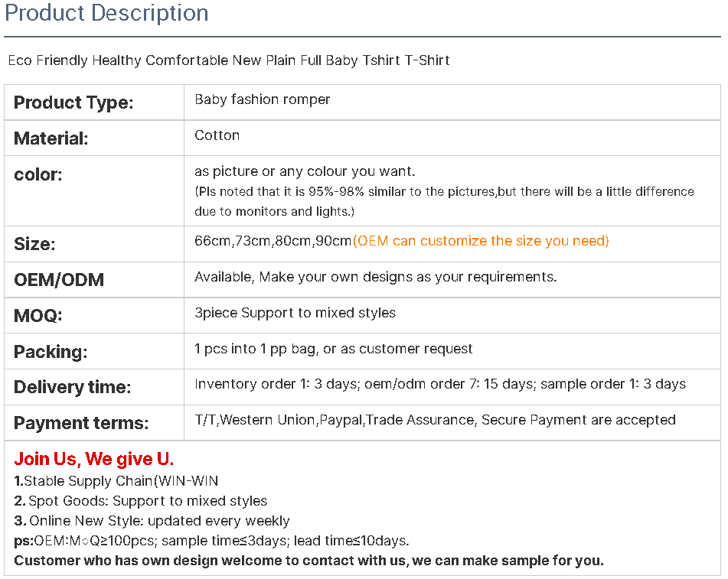Click the bold 'Customer who has own design' sentence
This screenshot has width=728, height=579.
click(309, 561)
